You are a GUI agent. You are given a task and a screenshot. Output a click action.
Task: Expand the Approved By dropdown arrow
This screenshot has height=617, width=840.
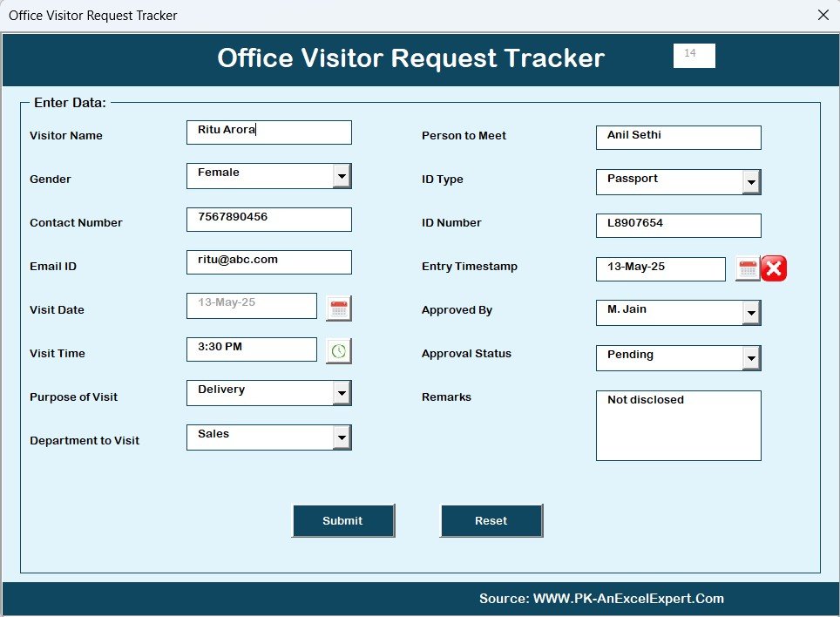click(x=751, y=313)
